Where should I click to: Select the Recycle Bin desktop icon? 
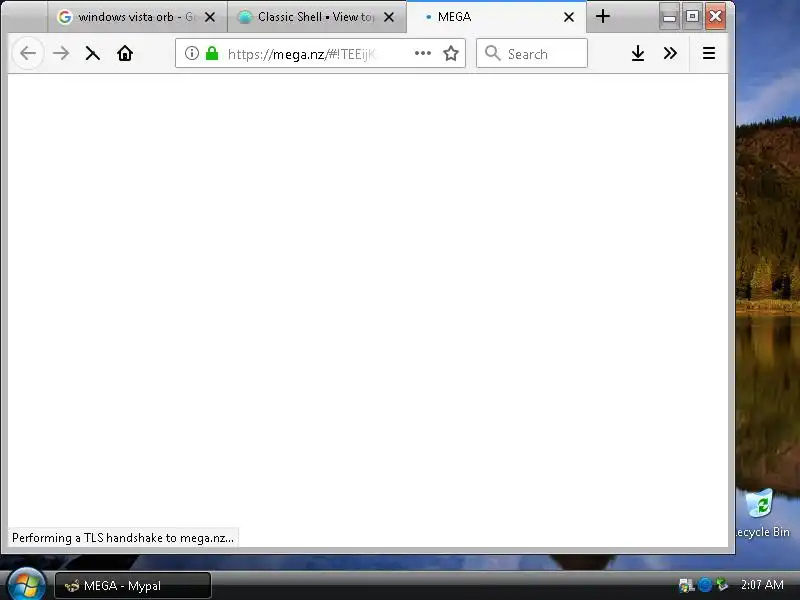coord(762,513)
